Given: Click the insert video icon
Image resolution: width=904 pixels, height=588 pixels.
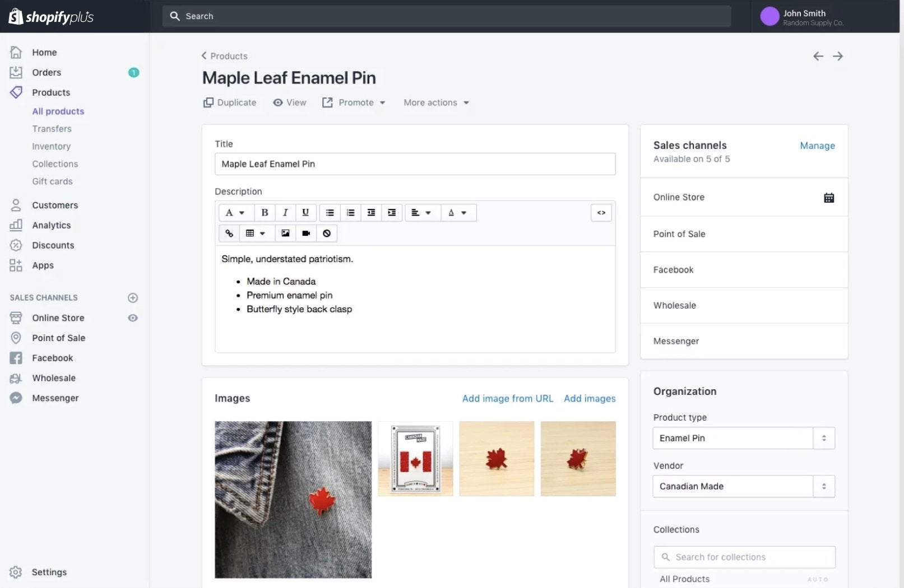Looking at the screenshot, I should click(306, 234).
